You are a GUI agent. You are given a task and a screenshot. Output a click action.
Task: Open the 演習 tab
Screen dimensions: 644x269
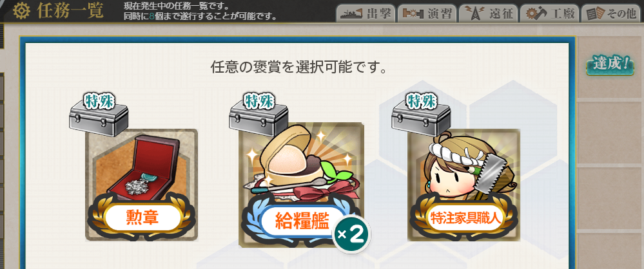coord(427,14)
